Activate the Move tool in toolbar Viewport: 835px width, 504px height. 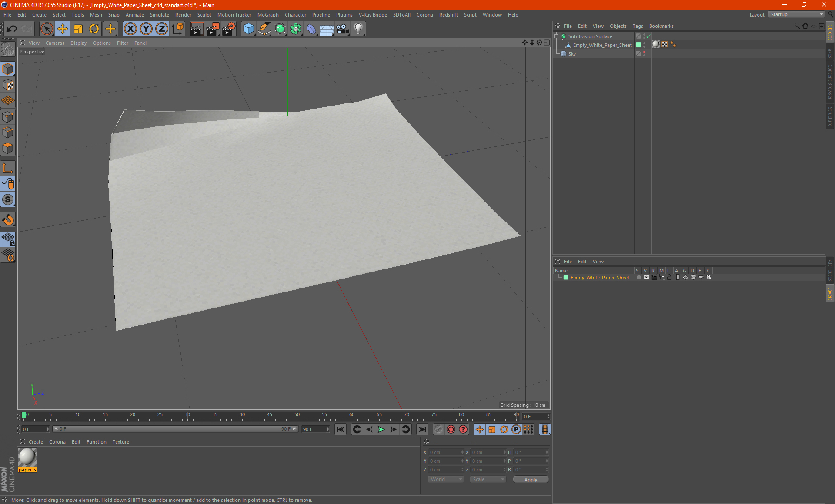tap(63, 29)
